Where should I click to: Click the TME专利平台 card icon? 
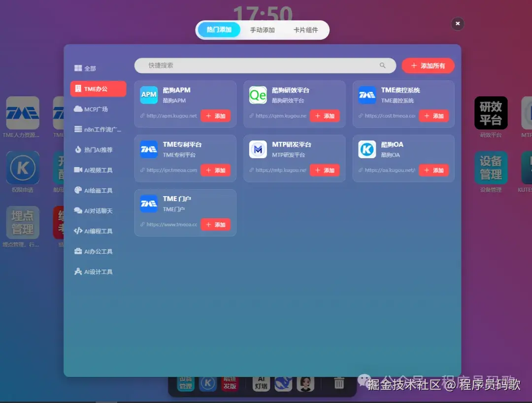149,149
